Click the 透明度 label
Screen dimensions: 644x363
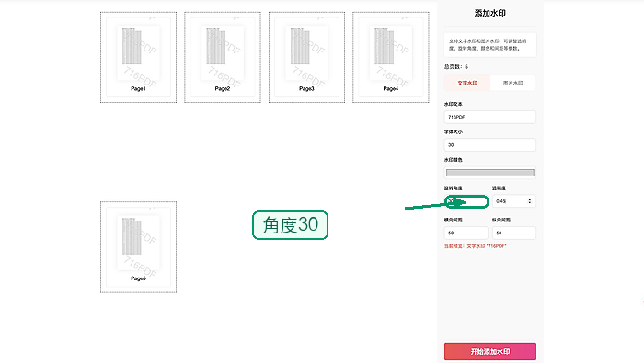click(499, 187)
